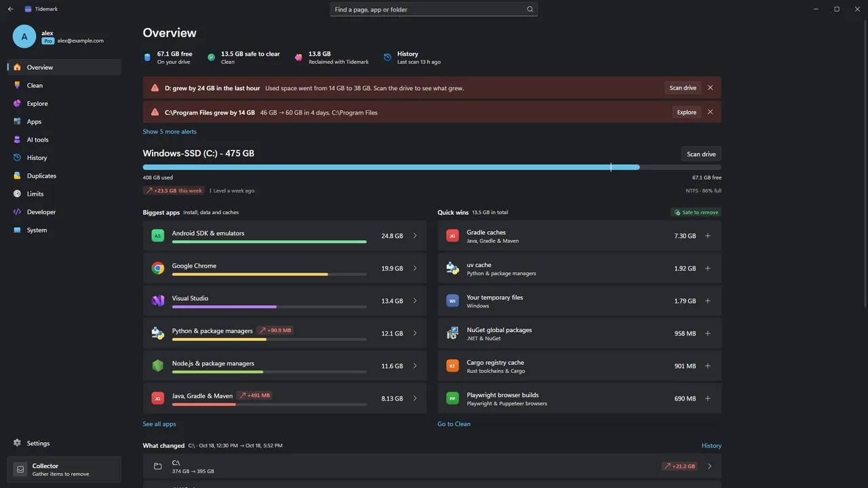The height and width of the screenshot is (488, 868).
Task: Click the search magnifier icon
Action: click(530, 9)
